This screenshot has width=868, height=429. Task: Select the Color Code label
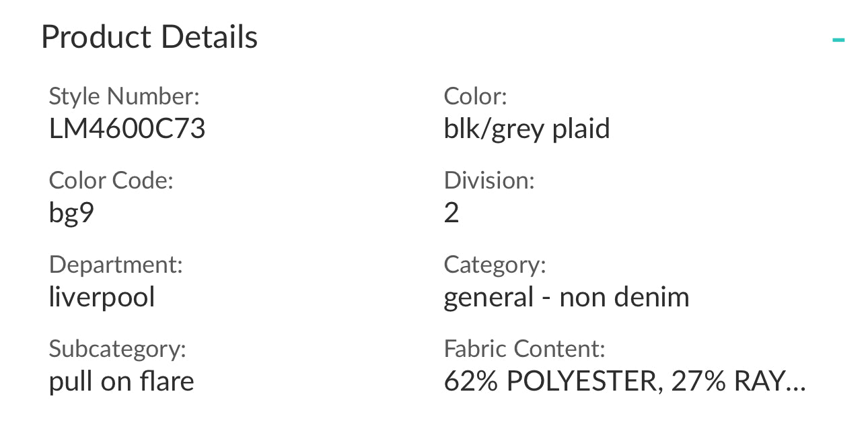pyautogui.click(x=111, y=180)
